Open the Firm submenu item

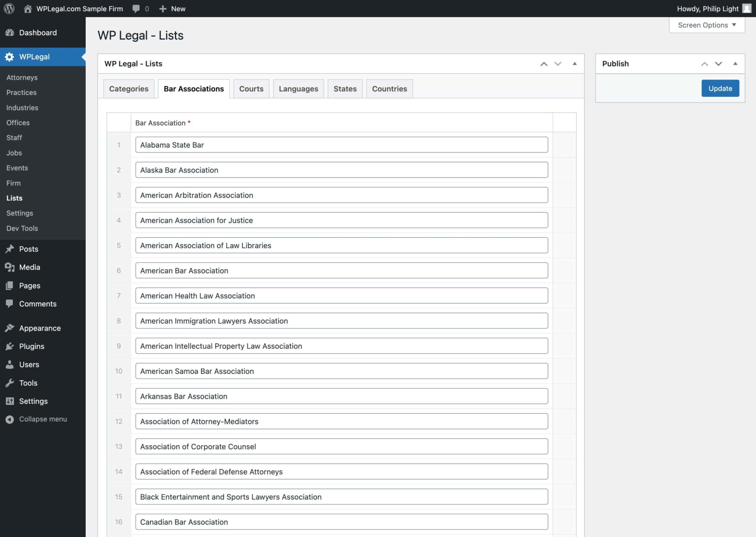[x=14, y=183]
